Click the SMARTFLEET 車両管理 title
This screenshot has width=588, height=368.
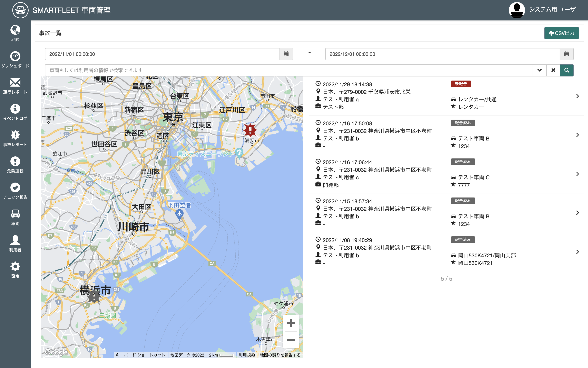pos(71,10)
